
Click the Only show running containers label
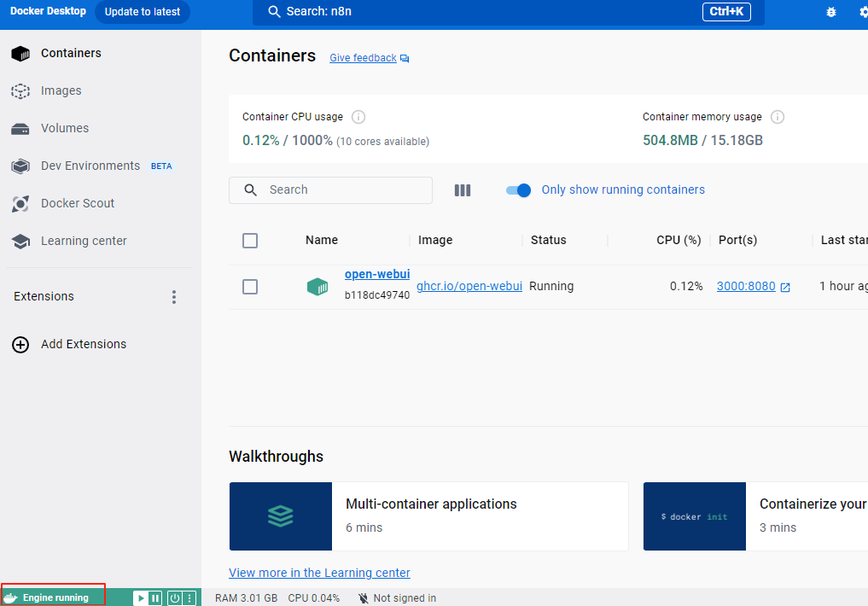(x=623, y=189)
